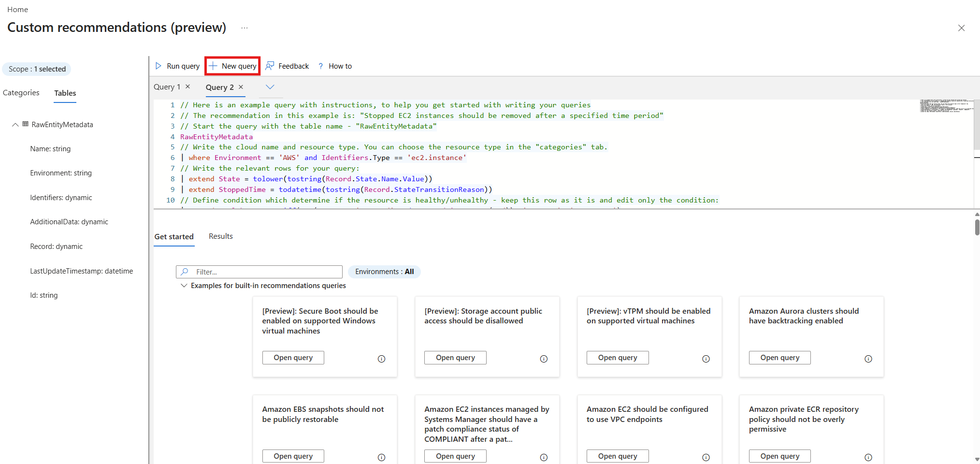The image size is (980, 464).
Task: Open query for Amazon EBS snapshots
Action: (x=293, y=456)
